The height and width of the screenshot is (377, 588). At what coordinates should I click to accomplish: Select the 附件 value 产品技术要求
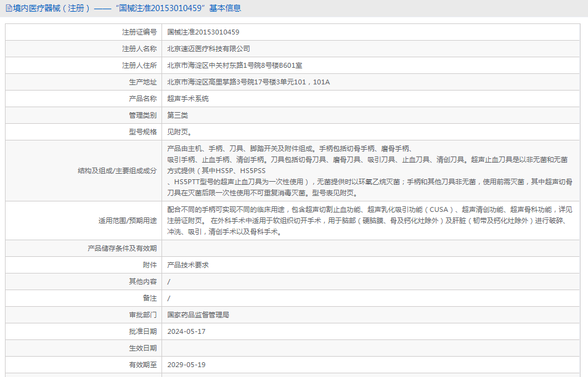tap(188, 265)
